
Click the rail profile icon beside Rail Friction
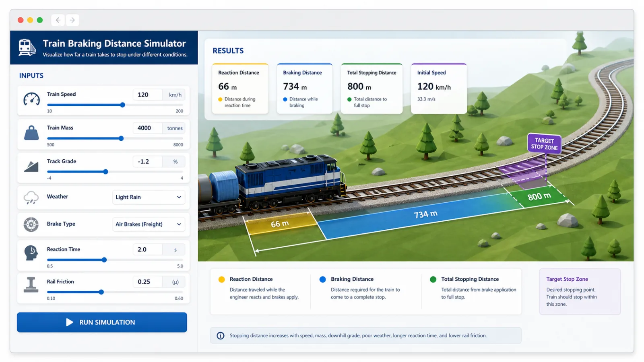31,285
